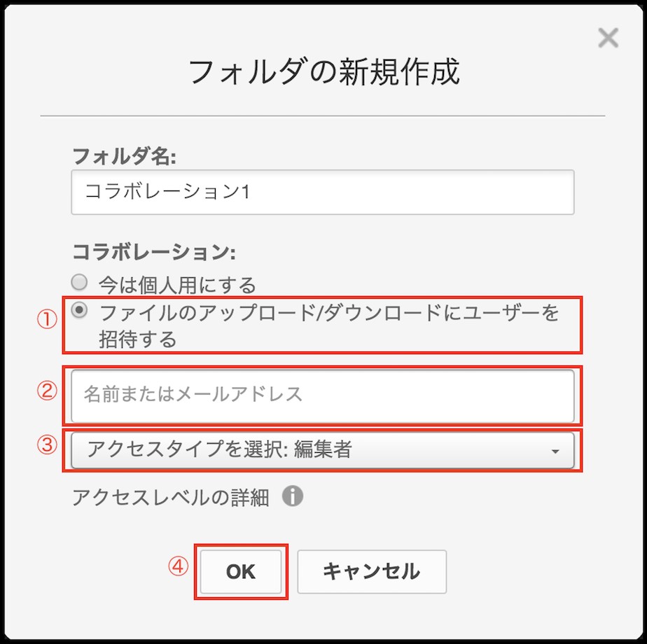
Task: Click the red circled number ② marker
Action: coord(46,391)
